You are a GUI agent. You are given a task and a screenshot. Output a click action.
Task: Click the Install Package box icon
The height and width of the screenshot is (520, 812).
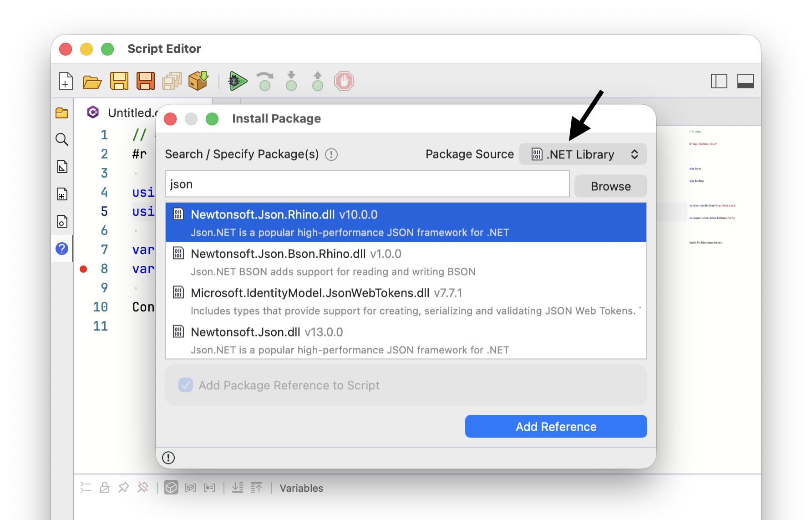(x=198, y=81)
